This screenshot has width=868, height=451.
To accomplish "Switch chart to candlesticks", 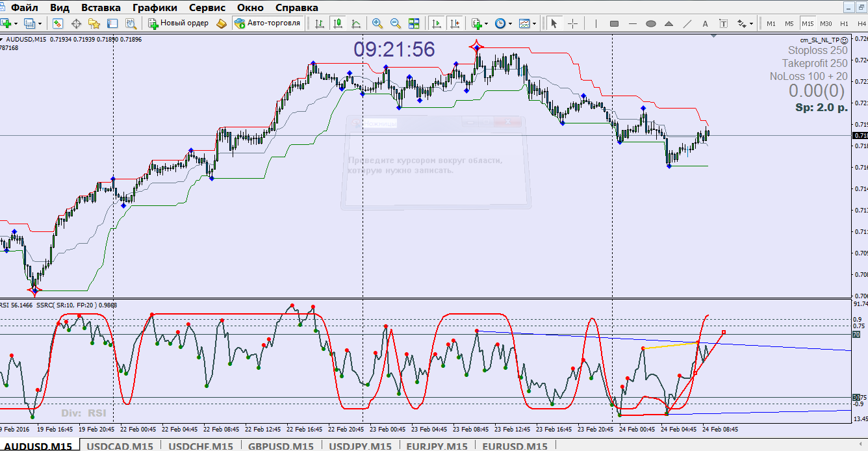I will (338, 23).
